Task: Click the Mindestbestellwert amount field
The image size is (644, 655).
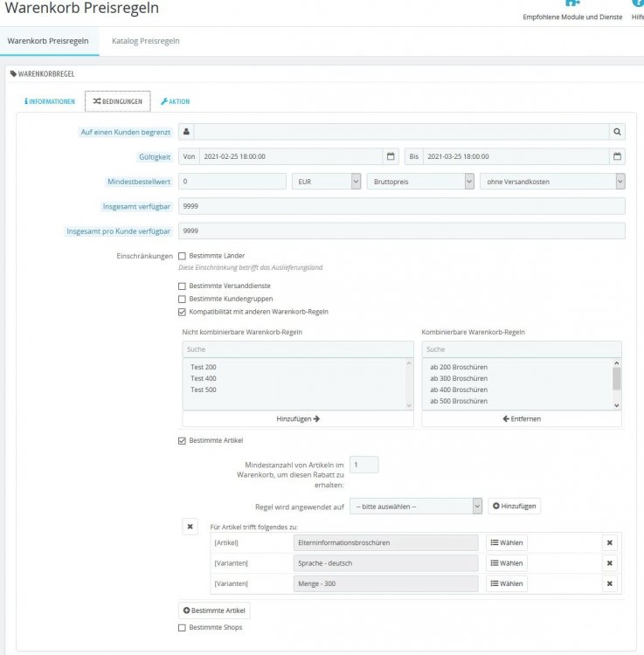Action: tap(232, 182)
